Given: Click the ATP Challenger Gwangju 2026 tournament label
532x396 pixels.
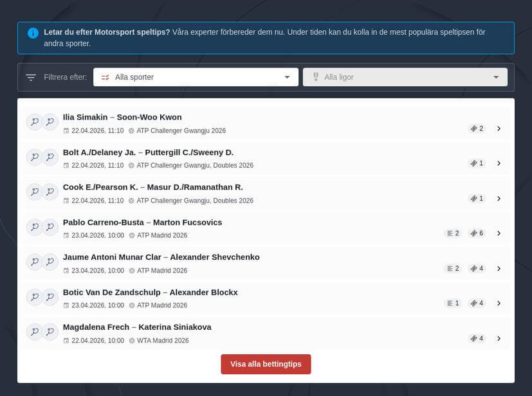Looking at the screenshot, I should (x=181, y=130).
